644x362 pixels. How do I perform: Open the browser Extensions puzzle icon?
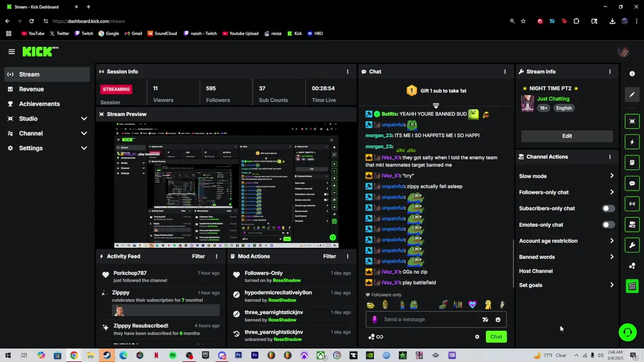pos(577,21)
